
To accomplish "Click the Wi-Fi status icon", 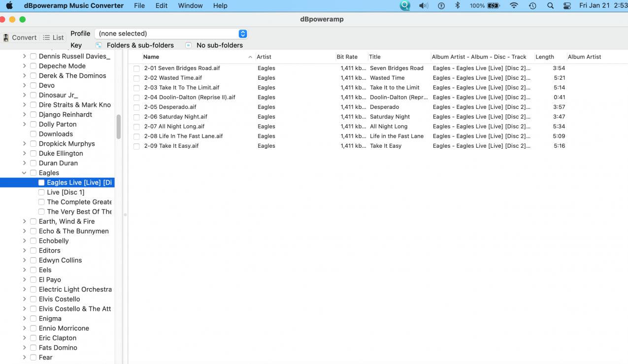I will [514, 6].
